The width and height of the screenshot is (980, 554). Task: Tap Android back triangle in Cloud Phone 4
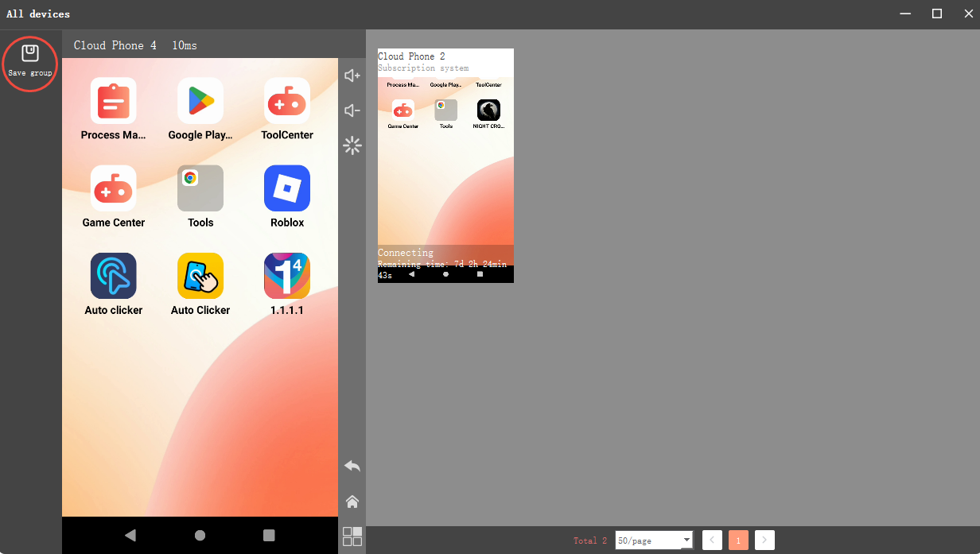(130, 536)
